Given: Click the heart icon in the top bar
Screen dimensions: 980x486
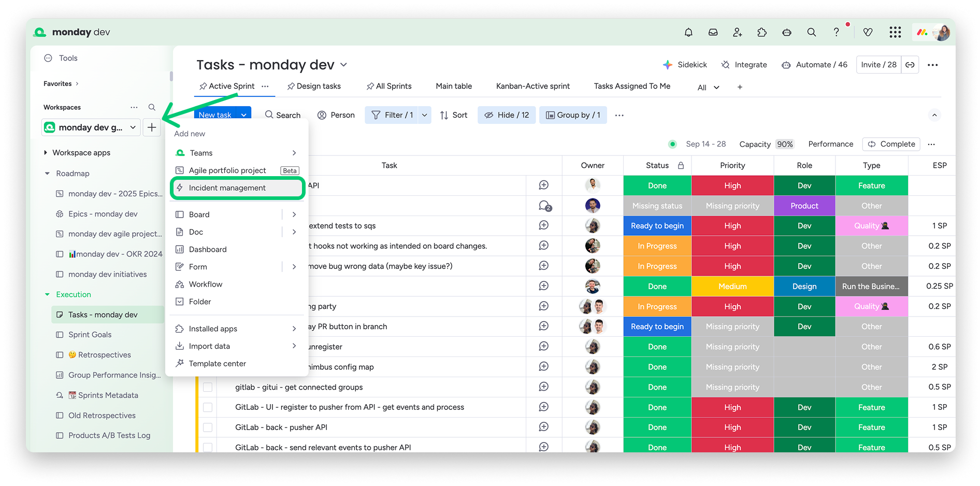Looking at the screenshot, I should (x=868, y=32).
